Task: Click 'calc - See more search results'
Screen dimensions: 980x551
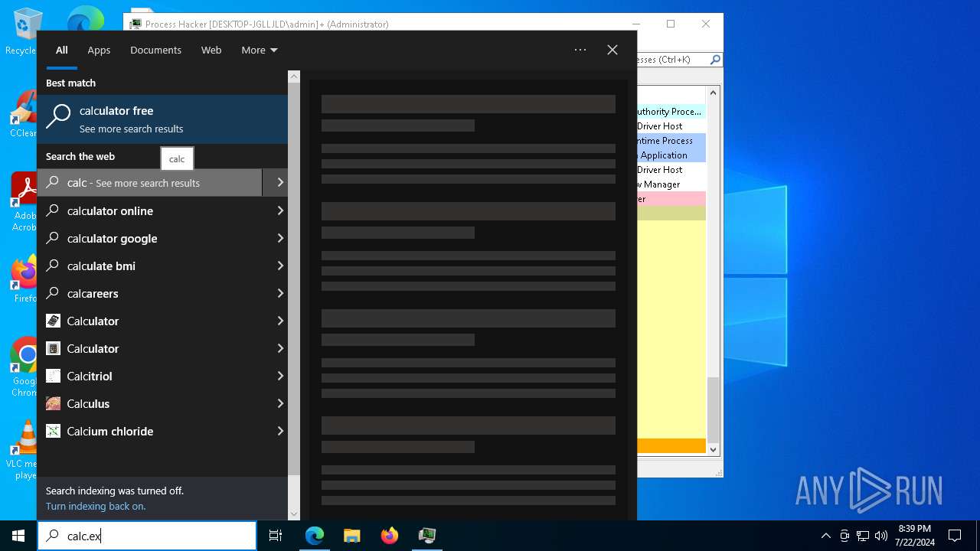Action: pyautogui.click(x=150, y=183)
